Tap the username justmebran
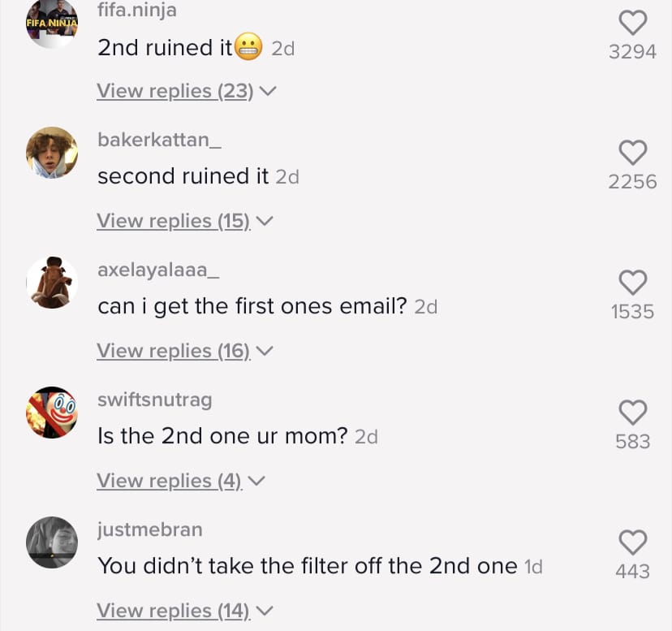This screenshot has width=672, height=631. 150,529
